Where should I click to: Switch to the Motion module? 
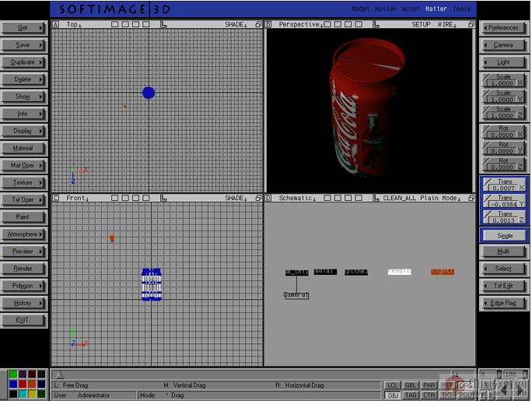(x=386, y=9)
